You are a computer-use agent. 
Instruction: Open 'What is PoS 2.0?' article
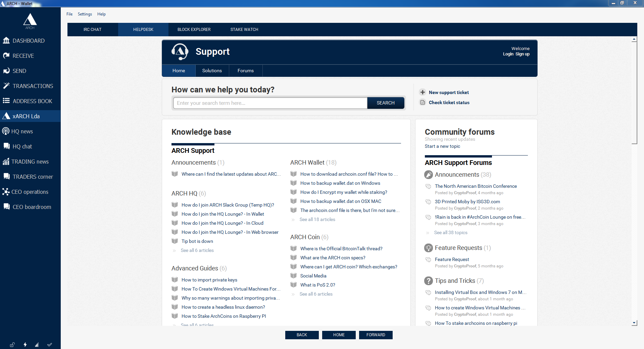[318, 285]
